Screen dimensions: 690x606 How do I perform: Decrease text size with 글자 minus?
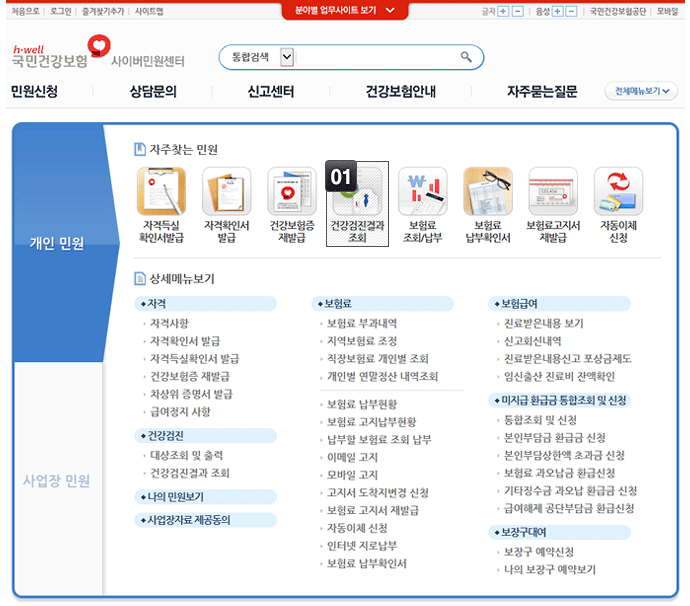point(518,11)
